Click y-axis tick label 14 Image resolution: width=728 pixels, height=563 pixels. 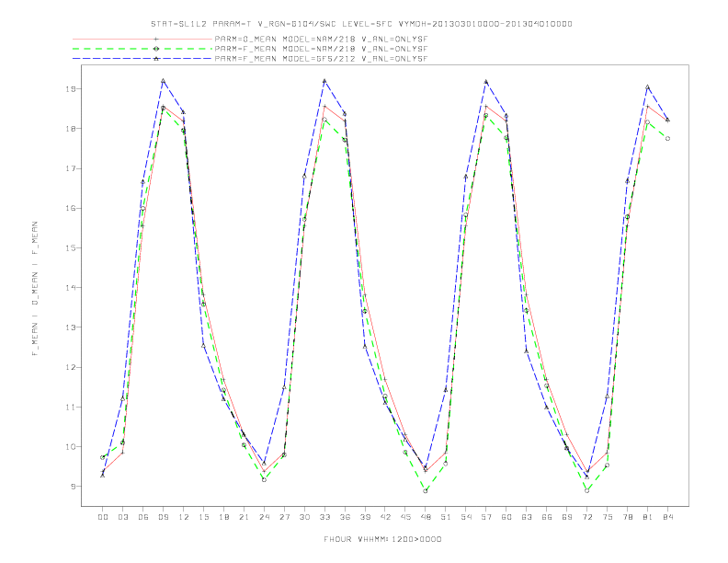[x=71, y=288]
